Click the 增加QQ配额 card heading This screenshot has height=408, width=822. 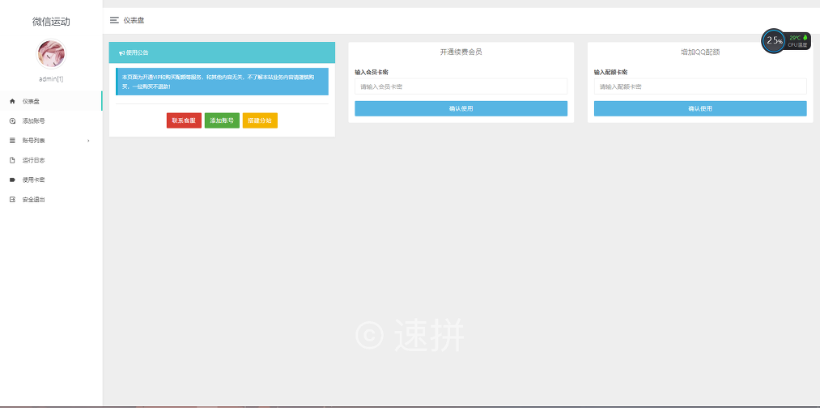coord(700,52)
